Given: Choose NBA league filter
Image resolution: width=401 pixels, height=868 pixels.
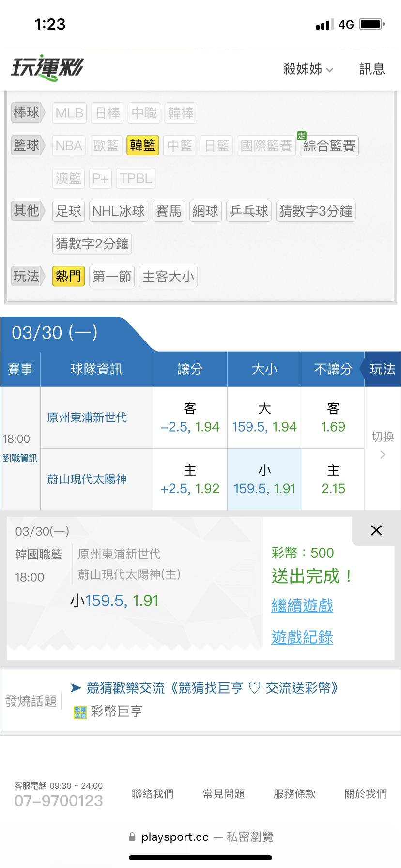Looking at the screenshot, I should 69,145.
